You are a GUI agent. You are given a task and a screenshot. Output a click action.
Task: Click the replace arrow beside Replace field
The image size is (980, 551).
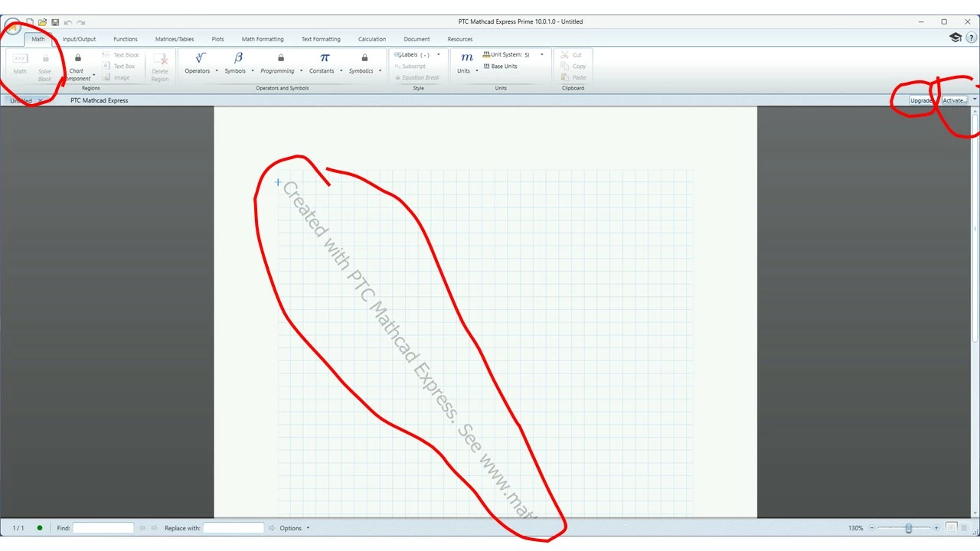(x=272, y=528)
